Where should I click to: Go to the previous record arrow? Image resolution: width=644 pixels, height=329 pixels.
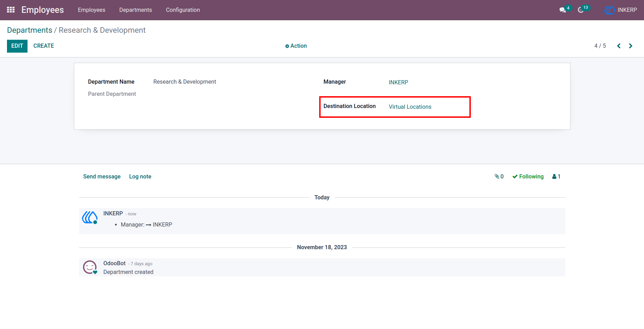point(619,46)
